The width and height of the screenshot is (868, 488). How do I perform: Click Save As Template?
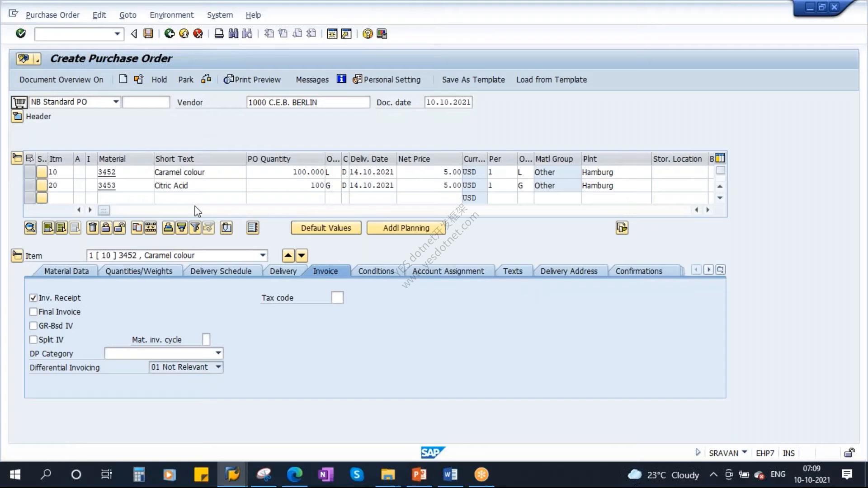pos(473,80)
